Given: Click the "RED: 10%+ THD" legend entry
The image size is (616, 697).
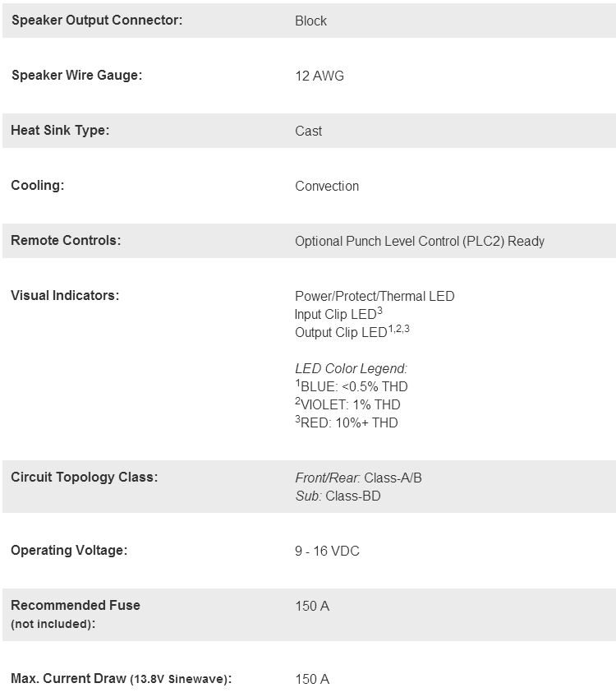Looking at the screenshot, I should click(x=349, y=423).
